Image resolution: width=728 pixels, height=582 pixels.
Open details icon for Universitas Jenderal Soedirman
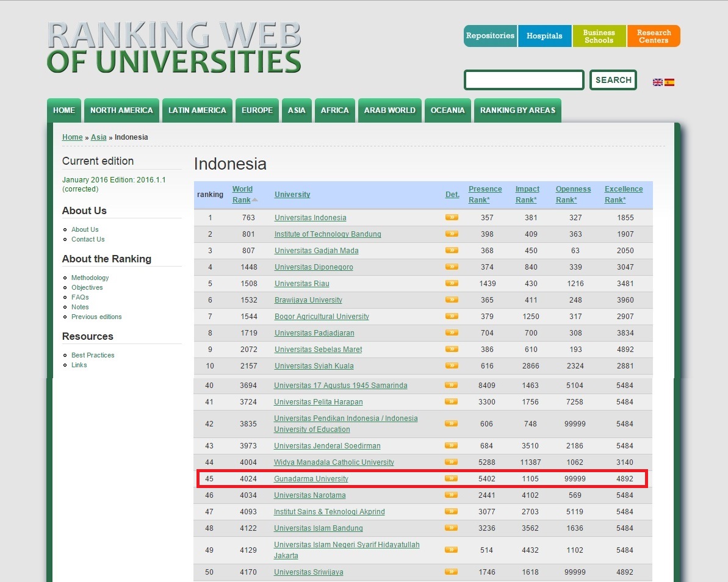[451, 445]
